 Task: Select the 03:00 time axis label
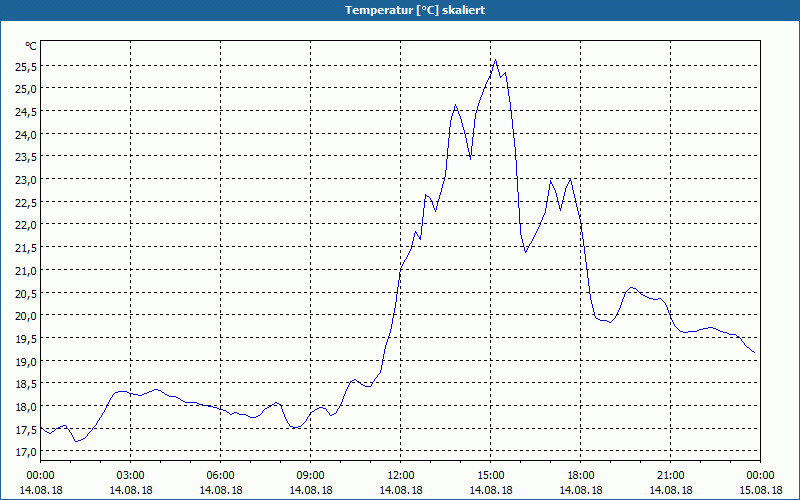(x=131, y=476)
